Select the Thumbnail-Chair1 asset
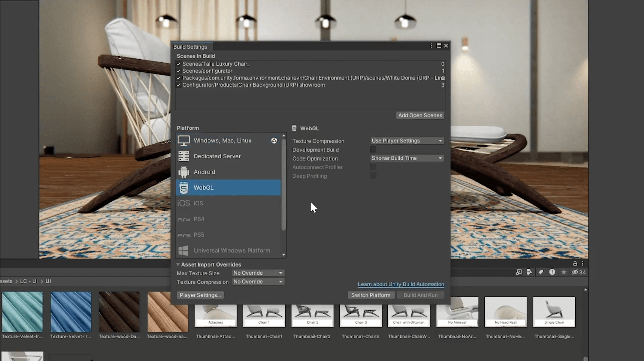The image size is (644, 361). 264,316
